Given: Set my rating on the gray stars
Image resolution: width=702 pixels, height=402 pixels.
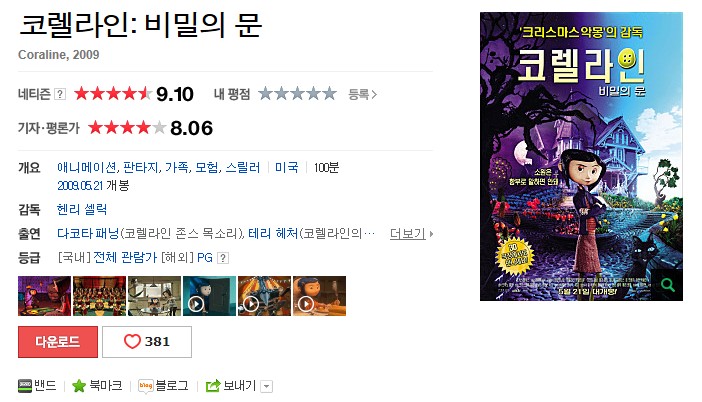Looking at the screenshot, I should [297, 94].
